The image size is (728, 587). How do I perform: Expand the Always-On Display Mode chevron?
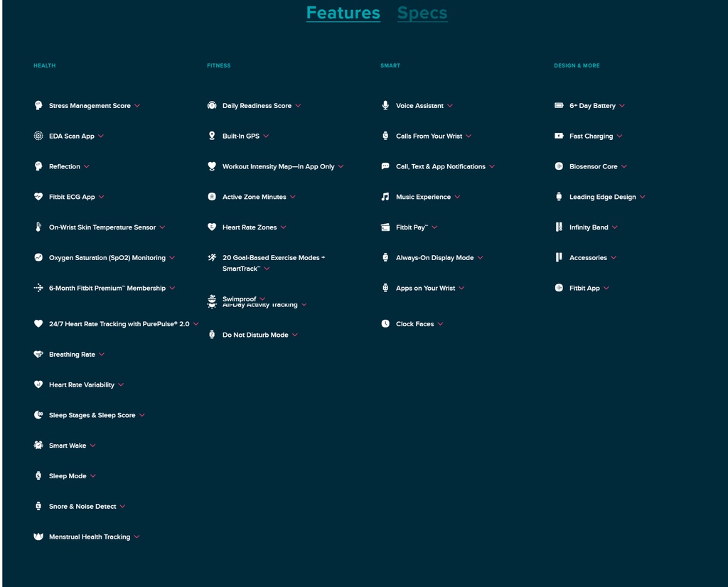(481, 258)
